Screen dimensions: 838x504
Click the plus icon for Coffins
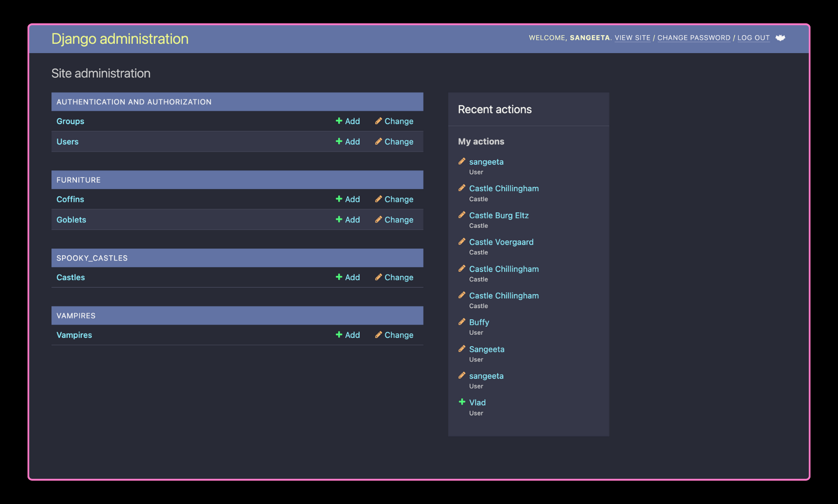point(339,199)
